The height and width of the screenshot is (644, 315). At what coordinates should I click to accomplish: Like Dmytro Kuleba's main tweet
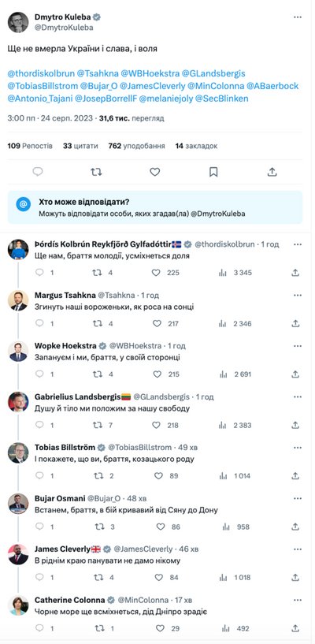click(x=154, y=172)
